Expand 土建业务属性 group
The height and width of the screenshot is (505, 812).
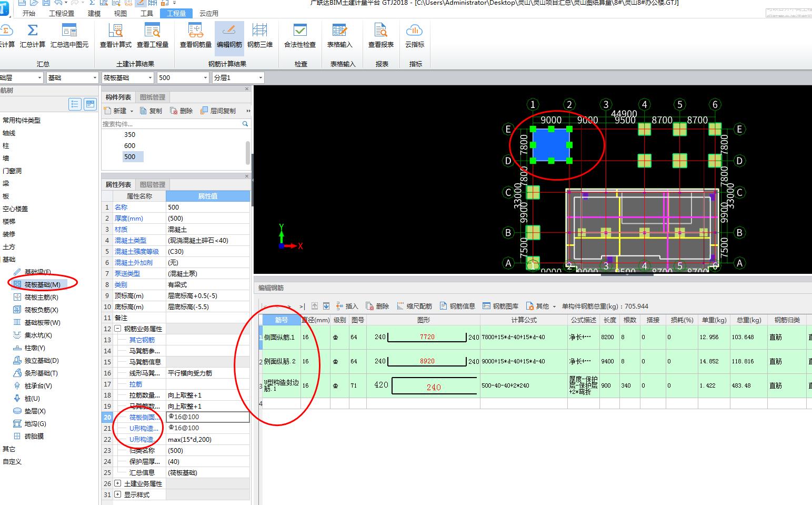[117, 483]
